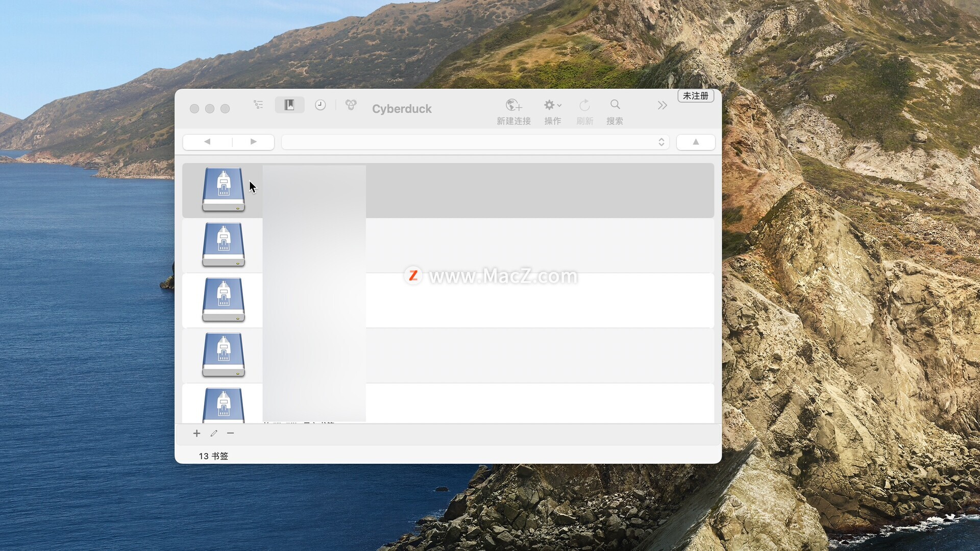The image size is (980, 551).
Task: Open the path dropdown combo box
Action: point(475,142)
